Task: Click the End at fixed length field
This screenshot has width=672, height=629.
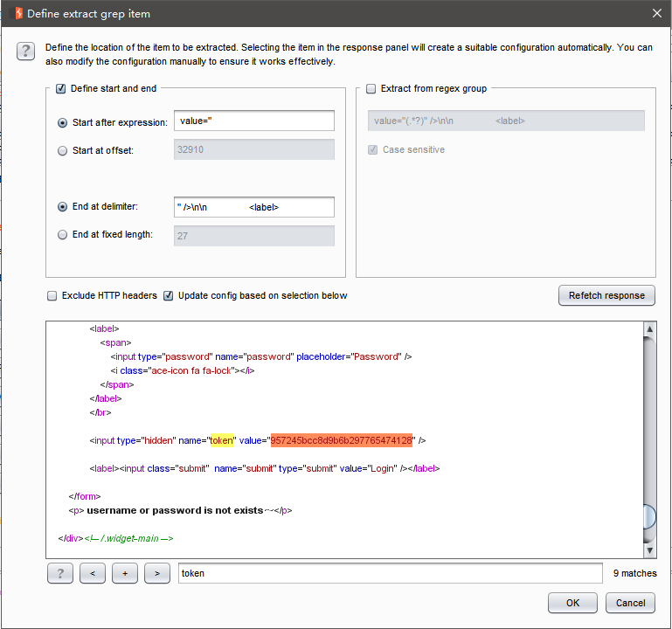Action: [254, 236]
